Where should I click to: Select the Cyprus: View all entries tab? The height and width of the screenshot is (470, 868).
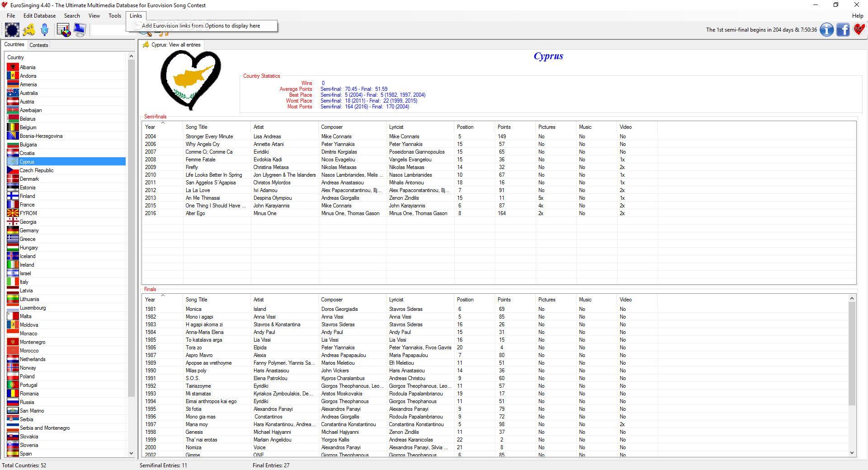172,45
